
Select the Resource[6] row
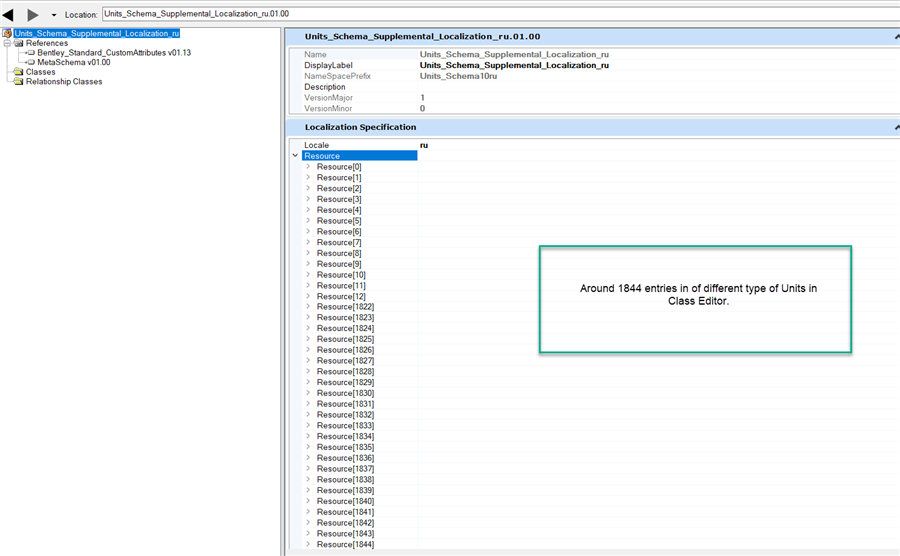(339, 231)
